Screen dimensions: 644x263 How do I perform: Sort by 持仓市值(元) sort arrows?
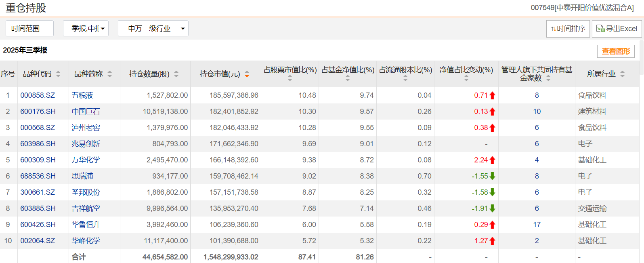click(247, 74)
